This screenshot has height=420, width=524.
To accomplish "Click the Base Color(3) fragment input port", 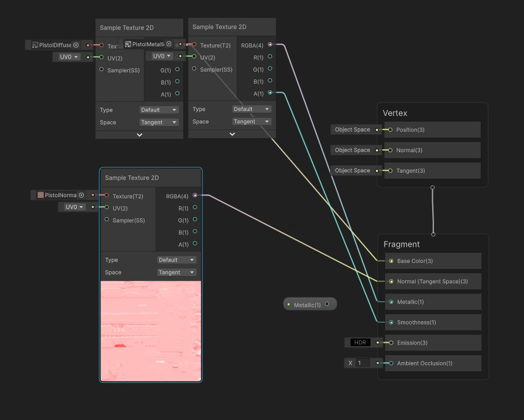I will click(x=391, y=261).
